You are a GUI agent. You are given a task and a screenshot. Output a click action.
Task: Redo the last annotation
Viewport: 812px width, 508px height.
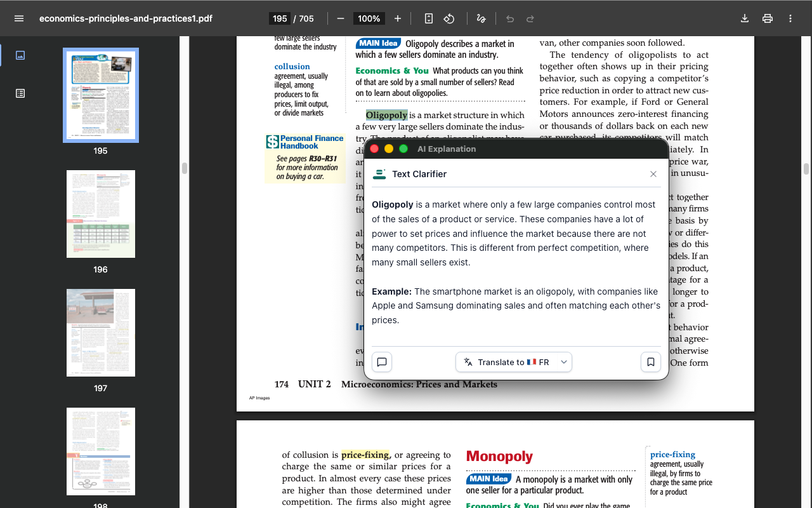[530, 18]
